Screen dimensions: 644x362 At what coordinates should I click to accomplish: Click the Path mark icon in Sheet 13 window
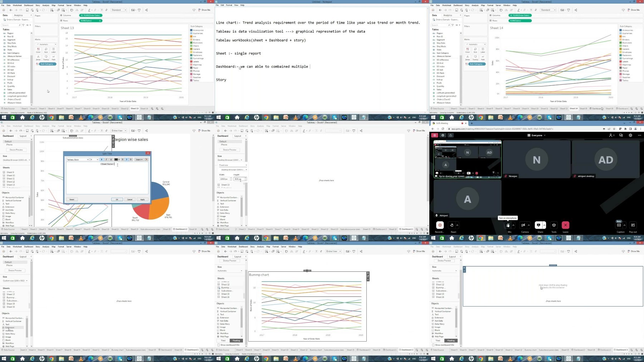[53, 57]
